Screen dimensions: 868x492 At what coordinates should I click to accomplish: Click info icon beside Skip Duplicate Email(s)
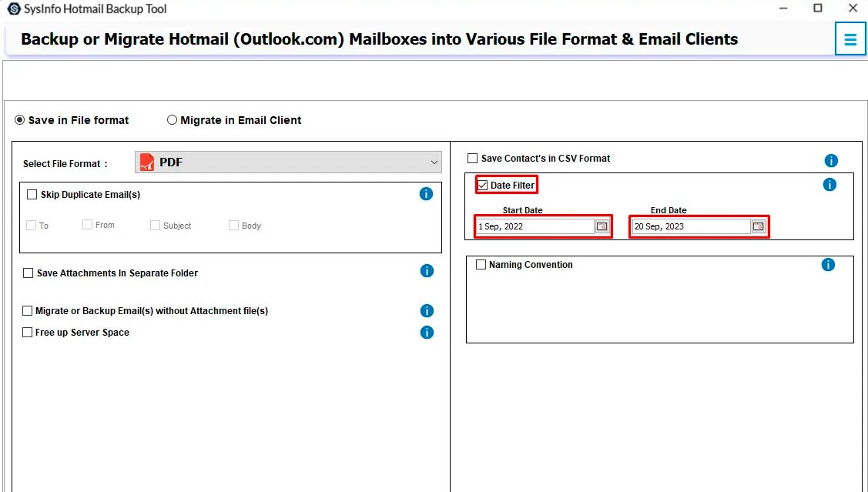pyautogui.click(x=426, y=194)
